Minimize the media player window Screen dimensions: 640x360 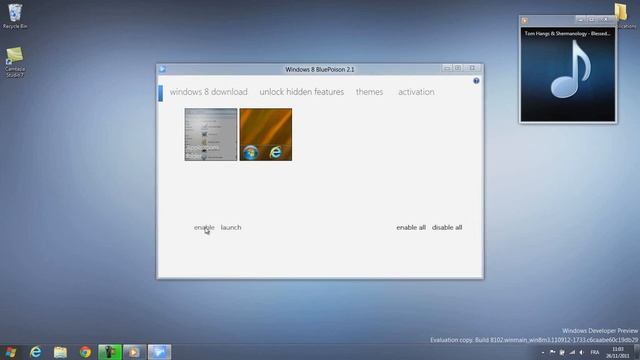tap(580, 20)
